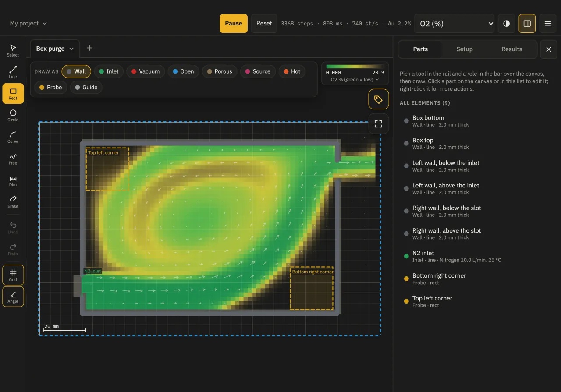This screenshot has width=561, height=392.
Task: Set draw role to Wall
Action: [76, 71]
